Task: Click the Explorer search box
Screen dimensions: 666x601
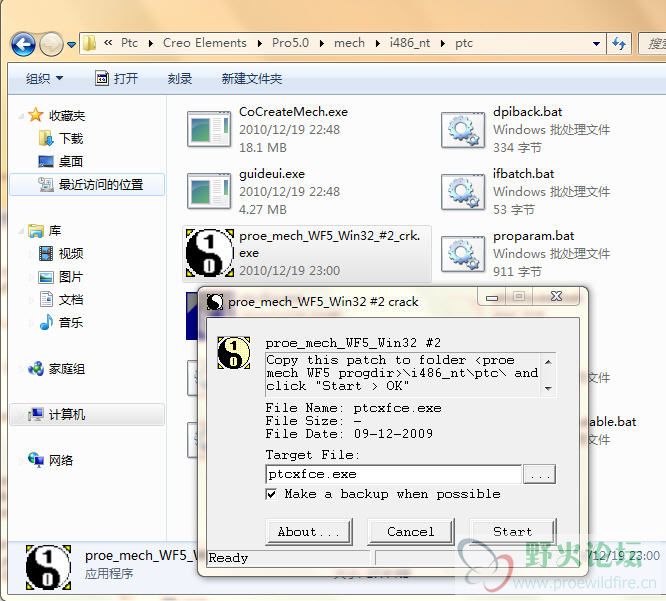Action: [652, 43]
